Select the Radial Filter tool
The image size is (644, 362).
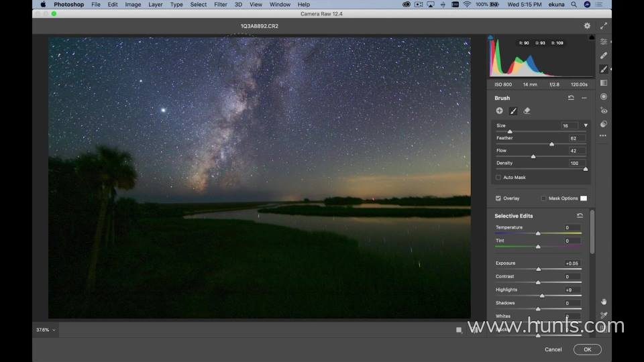603,97
